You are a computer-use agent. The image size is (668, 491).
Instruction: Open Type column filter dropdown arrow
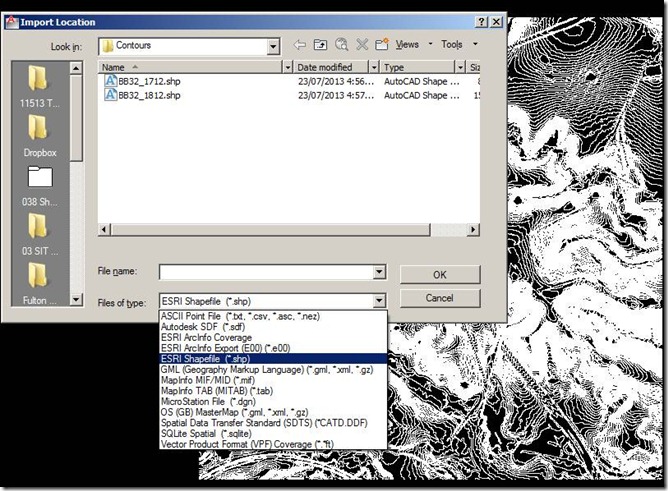tap(460, 67)
